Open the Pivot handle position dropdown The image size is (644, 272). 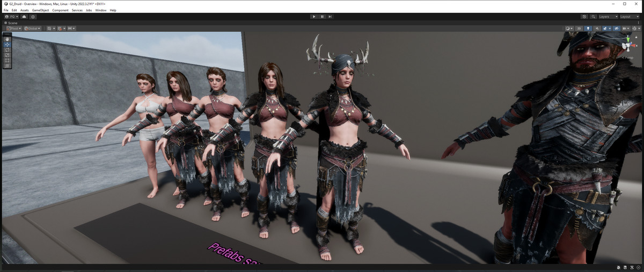[x=13, y=28]
